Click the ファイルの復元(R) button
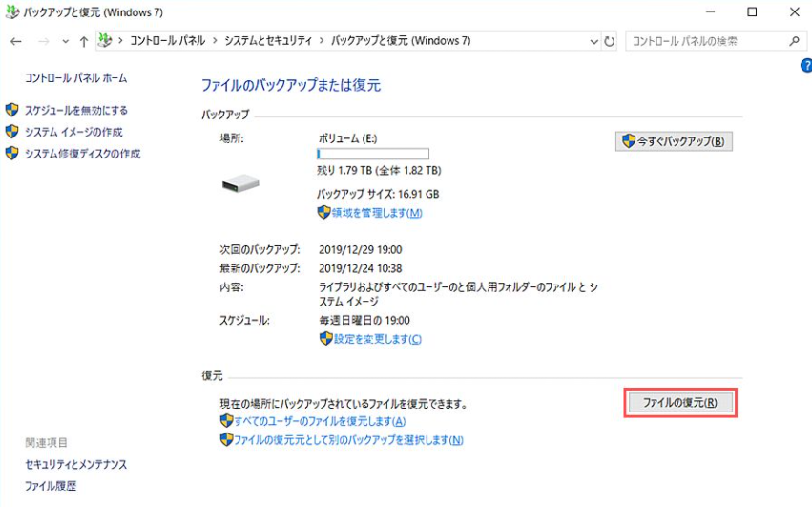The image size is (812, 507). (680, 403)
